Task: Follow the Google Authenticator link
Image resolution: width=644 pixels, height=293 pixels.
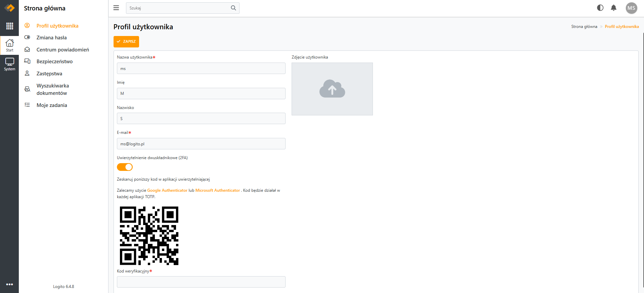Action: pos(167,190)
